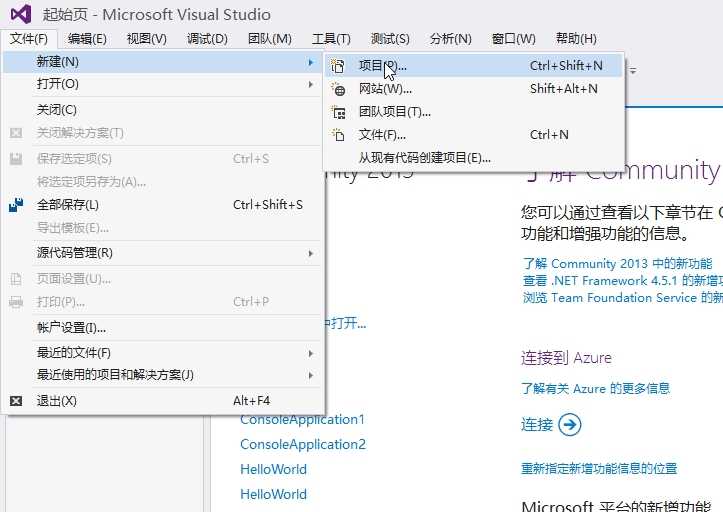The image size is (723, 512).
Task: Choose 关闭(C) in File menu
Action: 162,110
